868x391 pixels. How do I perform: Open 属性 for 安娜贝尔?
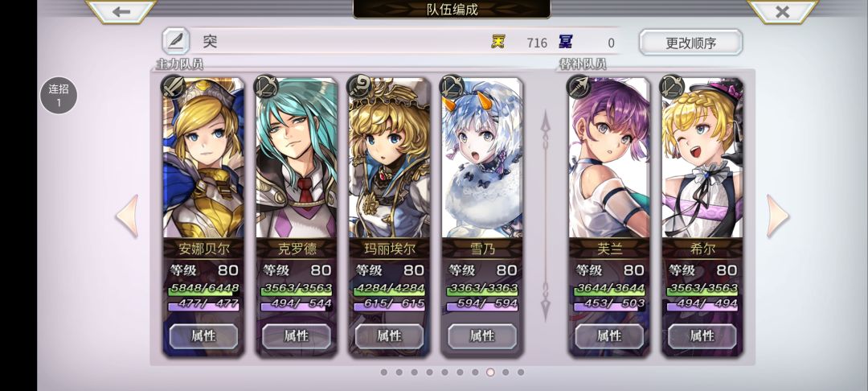[203, 335]
